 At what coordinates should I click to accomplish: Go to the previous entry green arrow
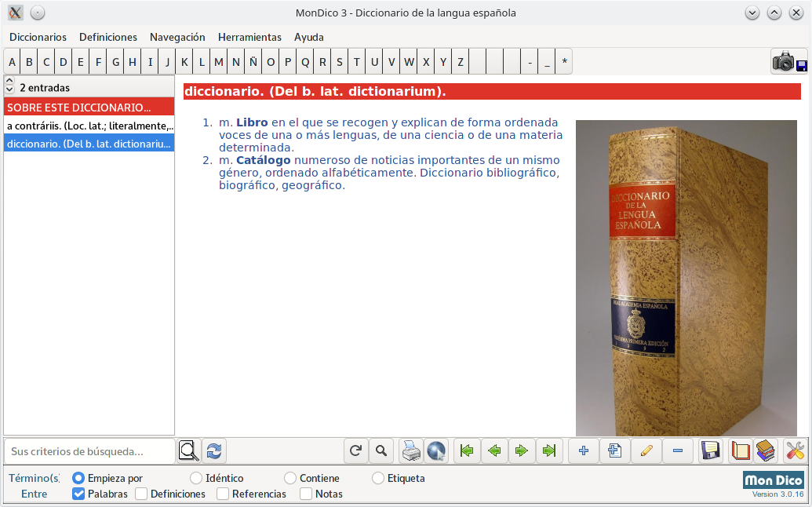pyautogui.click(x=494, y=450)
